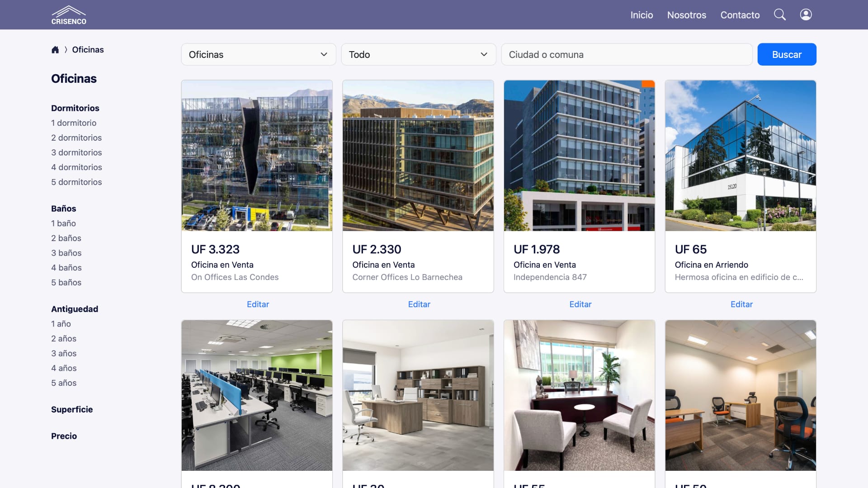Focus the Ciudad o comuna field

(x=627, y=54)
